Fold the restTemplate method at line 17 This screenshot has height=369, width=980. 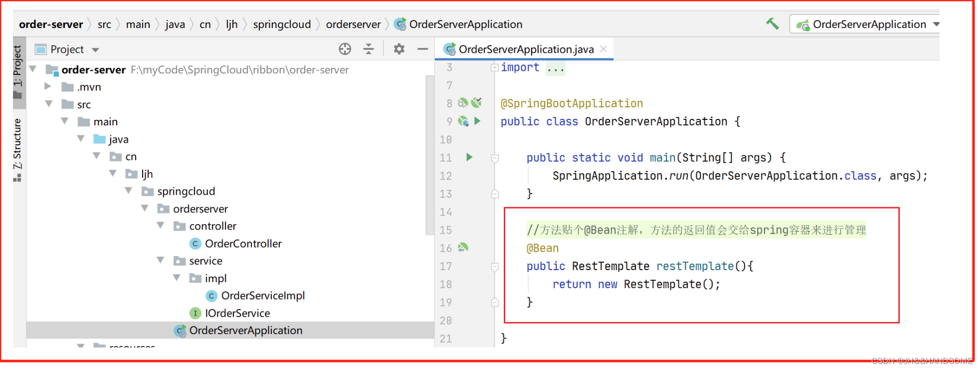click(x=495, y=267)
